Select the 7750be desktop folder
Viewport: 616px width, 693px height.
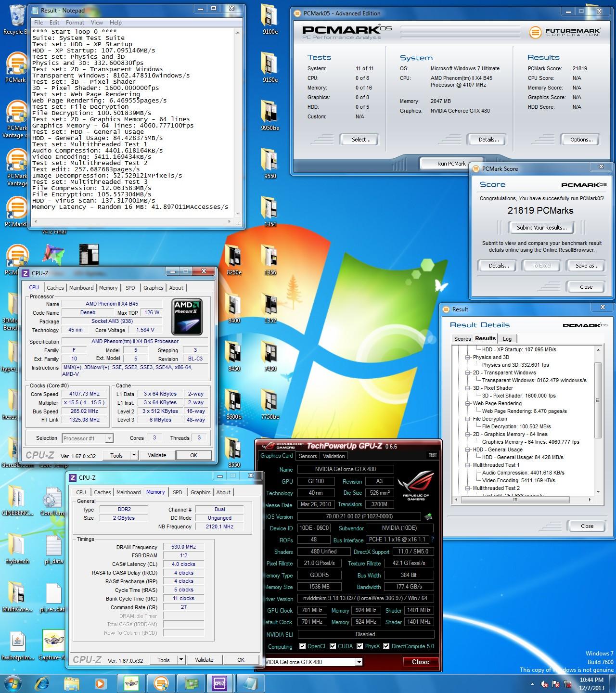click(270, 405)
